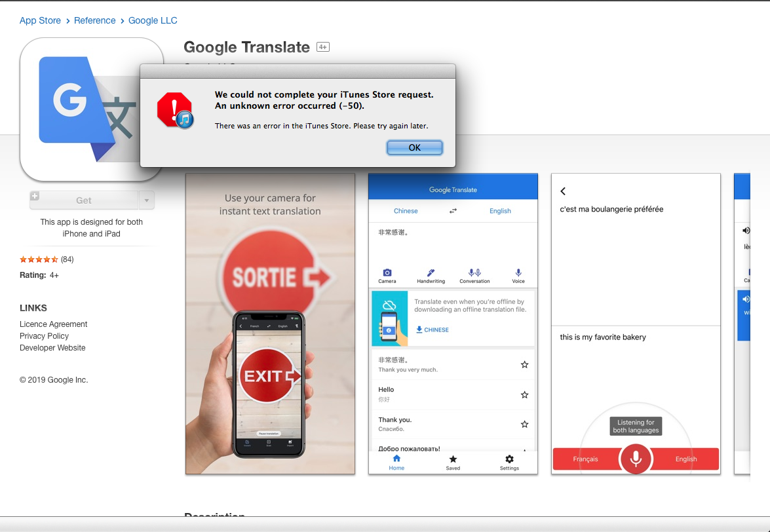Screen dimensions: 770x532
Task: Click the partially visible fourth screenshot
Action: point(742,324)
